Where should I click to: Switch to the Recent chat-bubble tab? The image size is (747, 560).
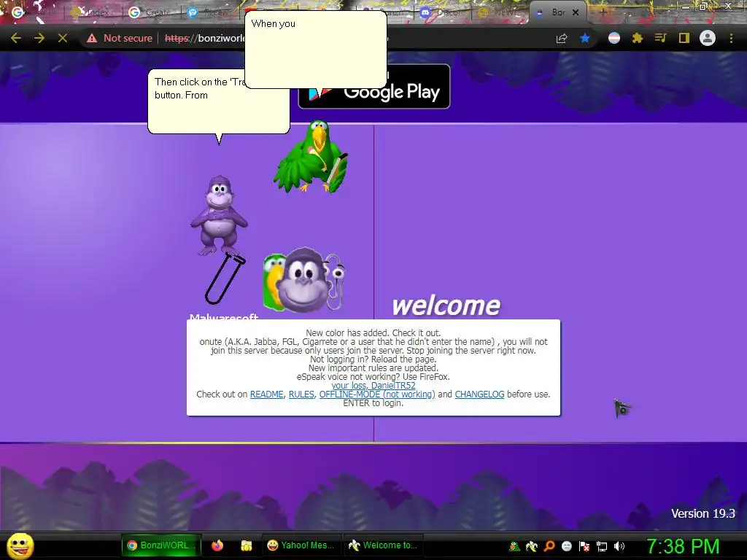pos(211,12)
